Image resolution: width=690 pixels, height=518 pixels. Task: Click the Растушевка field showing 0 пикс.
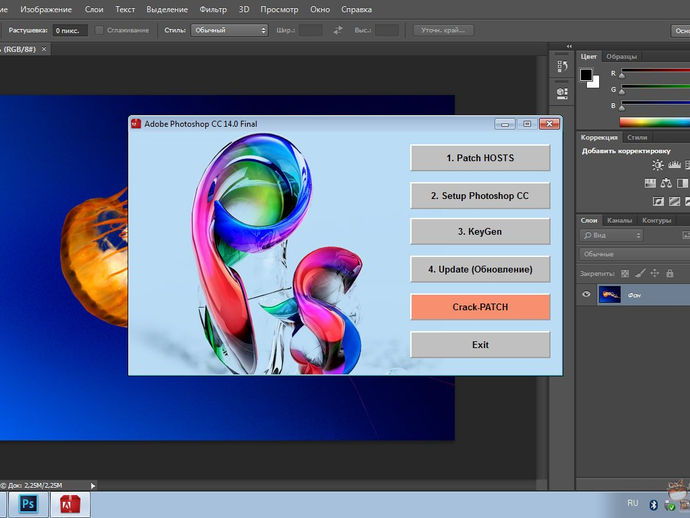[x=70, y=30]
